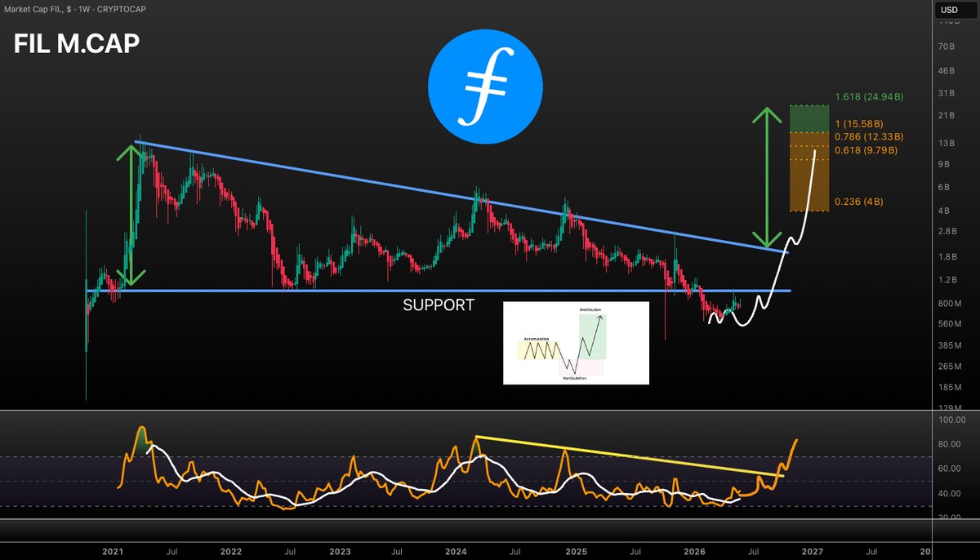
Task: Click the '0.618 (9.79B)' Fibonacci label
Action: pos(867,150)
